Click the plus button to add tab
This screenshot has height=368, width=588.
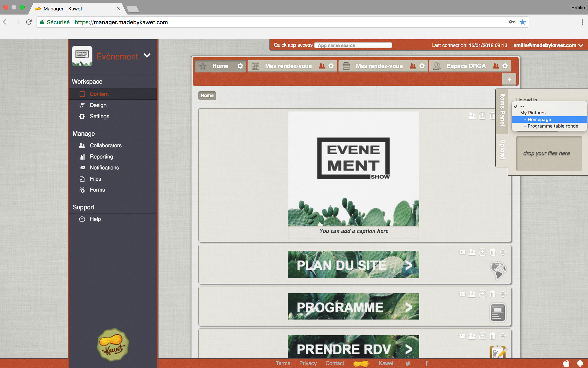(x=509, y=79)
